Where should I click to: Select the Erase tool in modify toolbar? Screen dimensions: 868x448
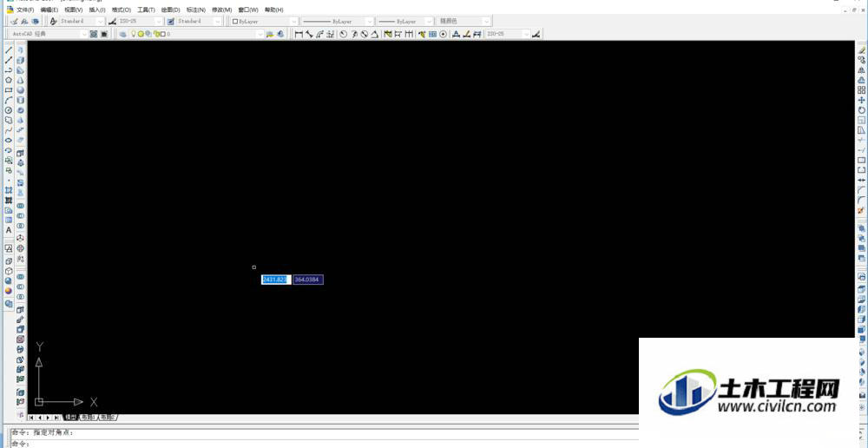[861, 50]
